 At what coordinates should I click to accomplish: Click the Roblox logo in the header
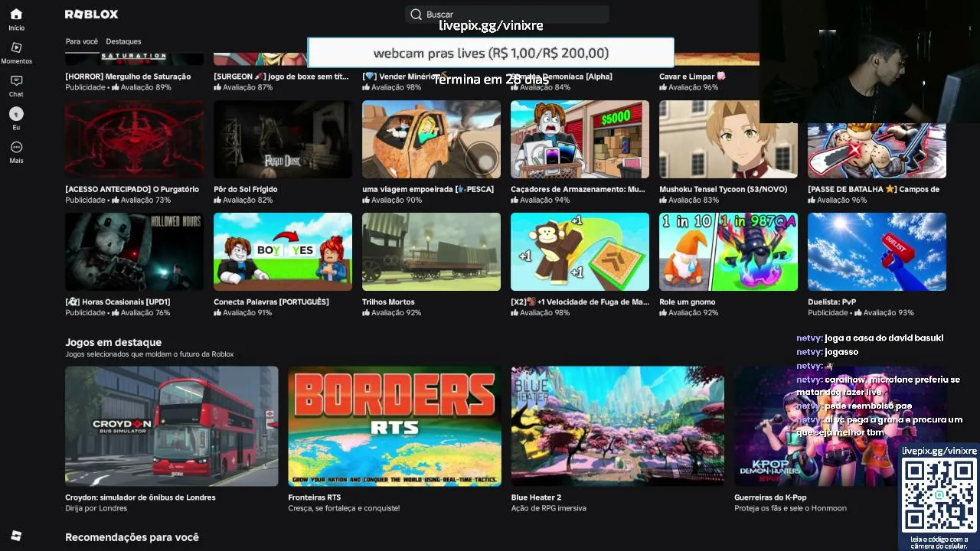point(91,15)
